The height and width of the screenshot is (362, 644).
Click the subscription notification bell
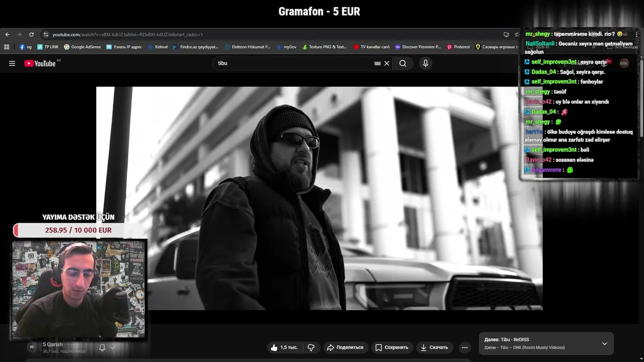[102, 347]
